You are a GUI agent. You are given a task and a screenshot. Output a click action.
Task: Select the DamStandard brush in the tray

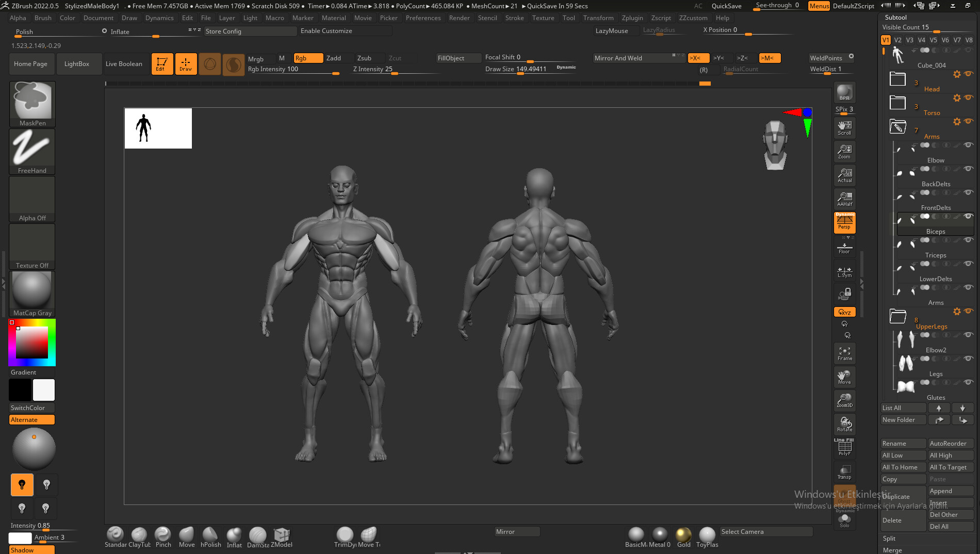(x=257, y=535)
